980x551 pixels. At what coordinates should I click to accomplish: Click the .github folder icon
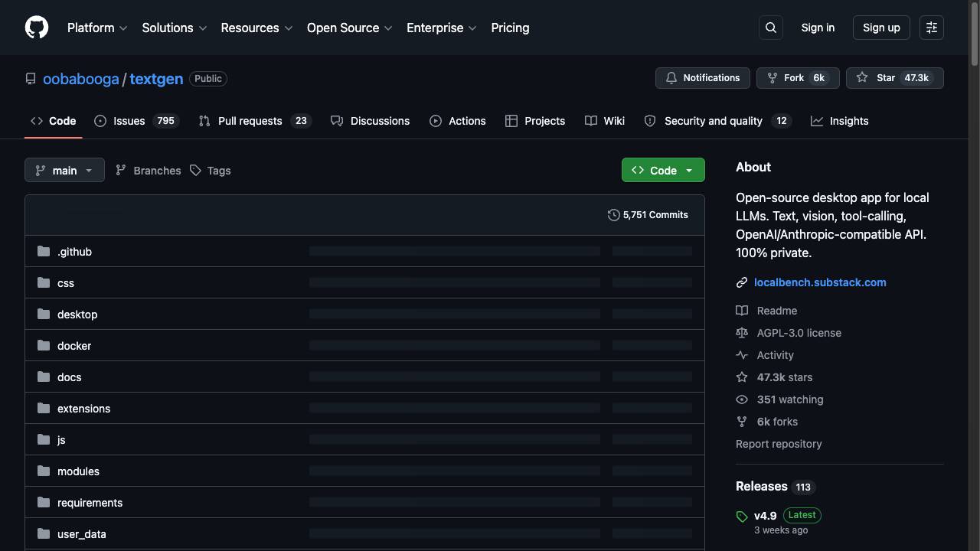[x=44, y=251]
